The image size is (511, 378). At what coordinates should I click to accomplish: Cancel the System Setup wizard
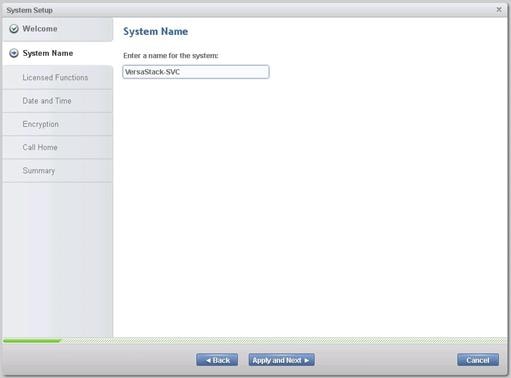(478, 360)
